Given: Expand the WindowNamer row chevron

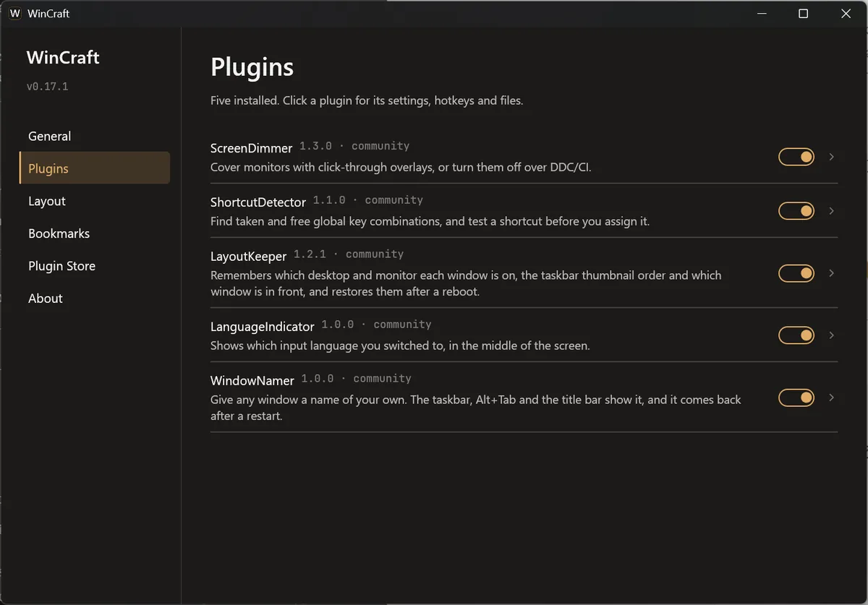Looking at the screenshot, I should pos(832,398).
